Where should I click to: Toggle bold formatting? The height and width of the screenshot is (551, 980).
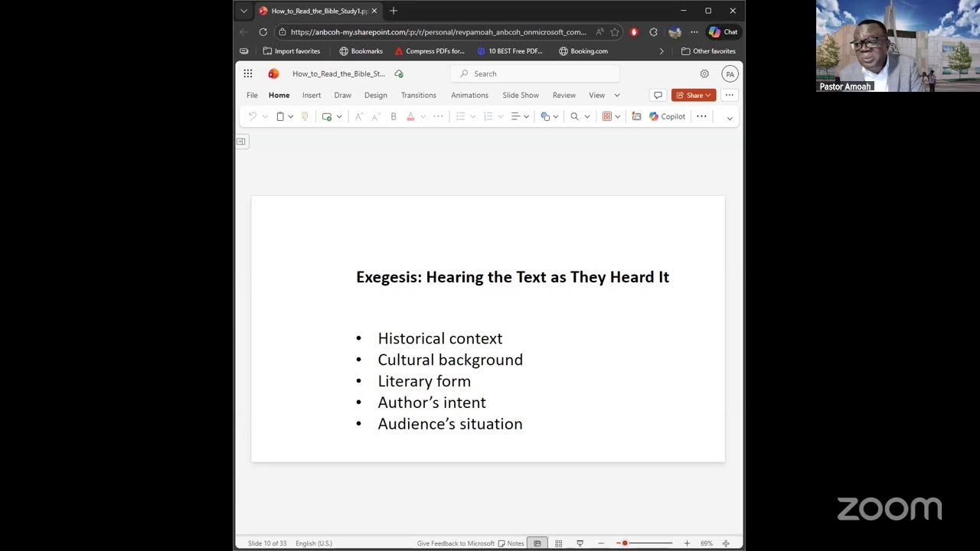click(x=394, y=116)
